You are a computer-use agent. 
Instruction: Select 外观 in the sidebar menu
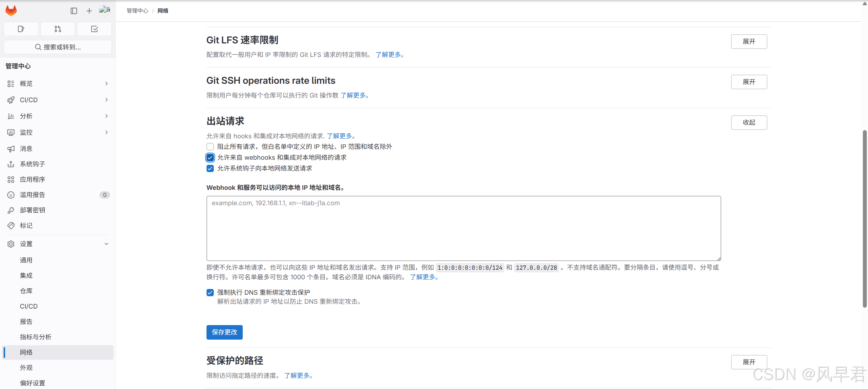[x=26, y=367]
